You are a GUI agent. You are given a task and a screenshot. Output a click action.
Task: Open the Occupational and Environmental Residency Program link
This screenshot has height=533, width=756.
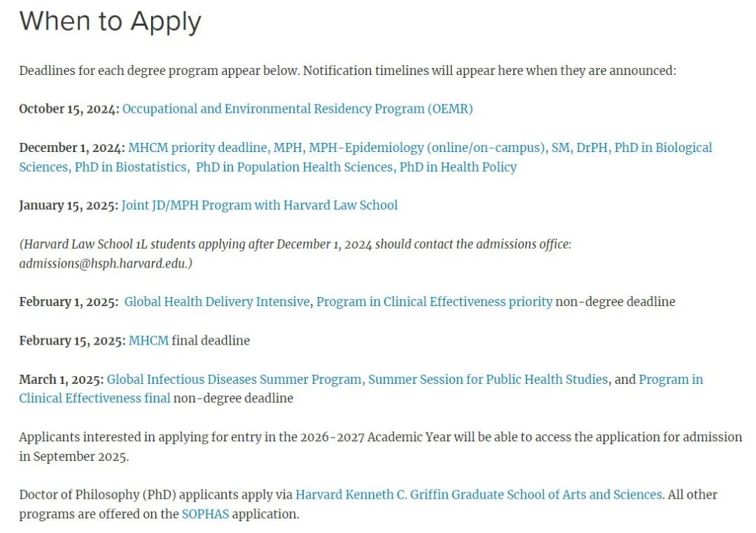(297, 109)
